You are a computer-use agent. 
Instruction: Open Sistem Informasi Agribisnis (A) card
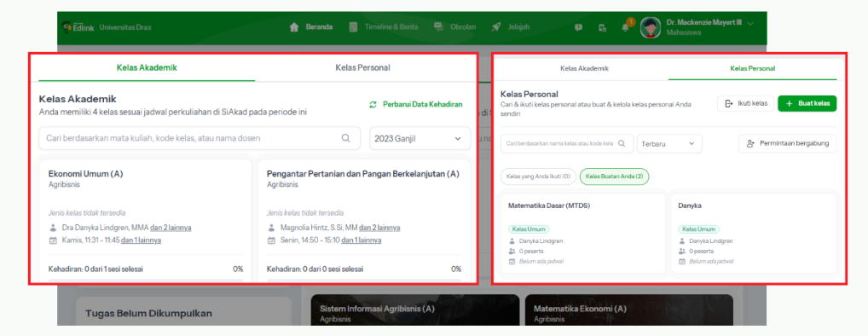tap(415, 310)
